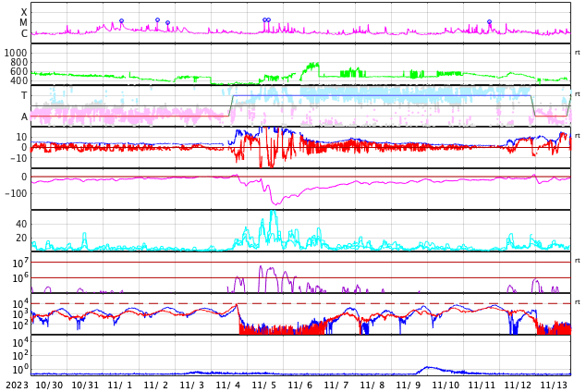Click the 400 axis label on green plot
Viewport: 586px width, 392px height.
pyautogui.click(x=18, y=80)
